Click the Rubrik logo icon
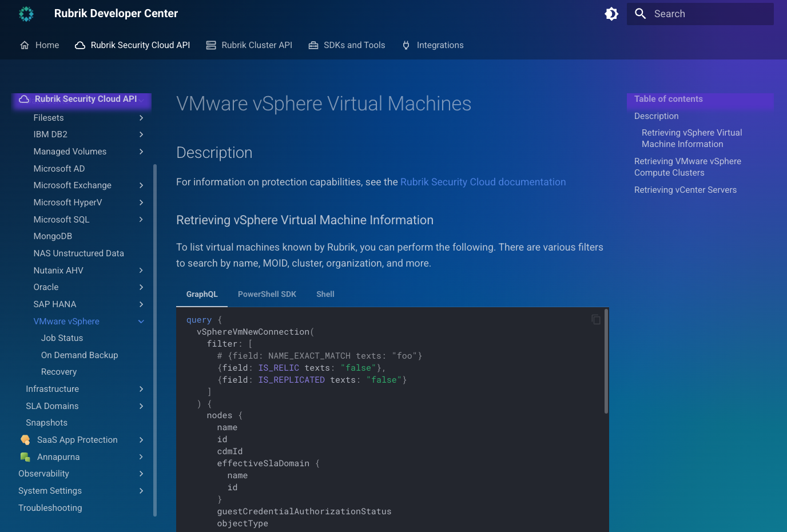The height and width of the screenshot is (532, 787). pos(26,14)
